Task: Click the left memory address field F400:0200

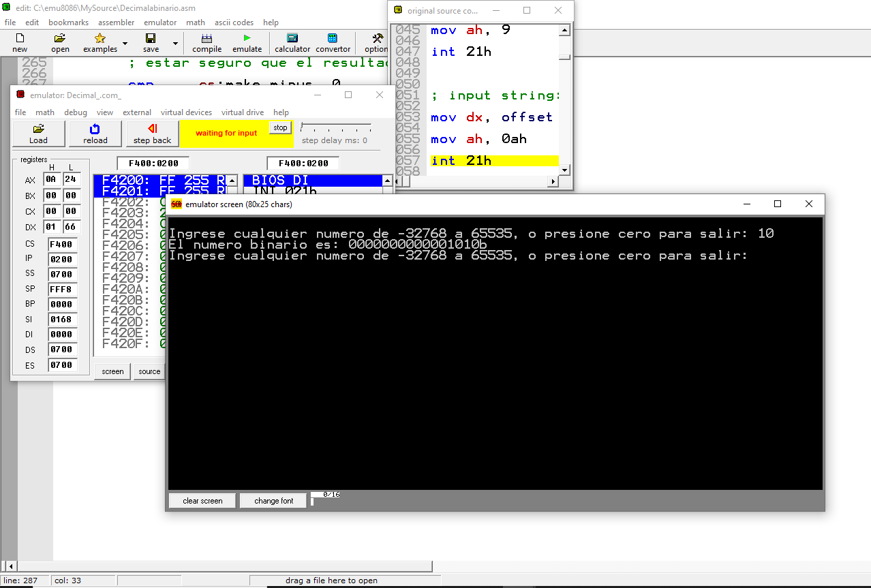Action: point(153,164)
